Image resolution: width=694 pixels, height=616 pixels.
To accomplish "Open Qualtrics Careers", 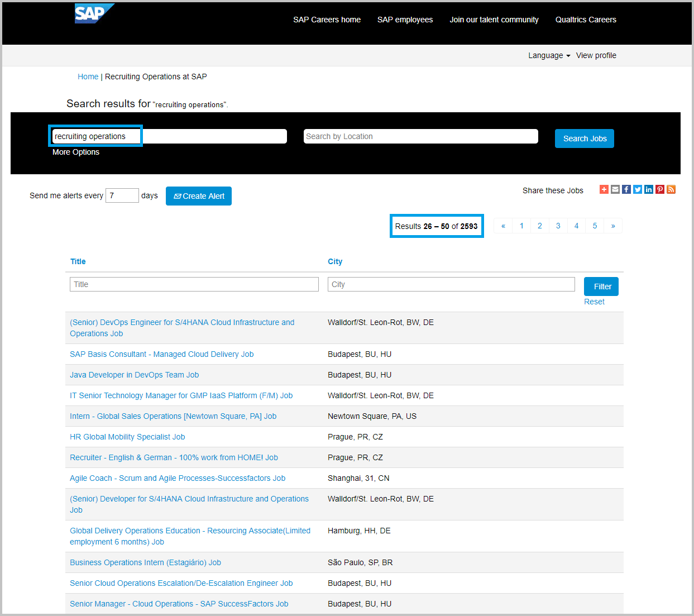I will 586,20.
